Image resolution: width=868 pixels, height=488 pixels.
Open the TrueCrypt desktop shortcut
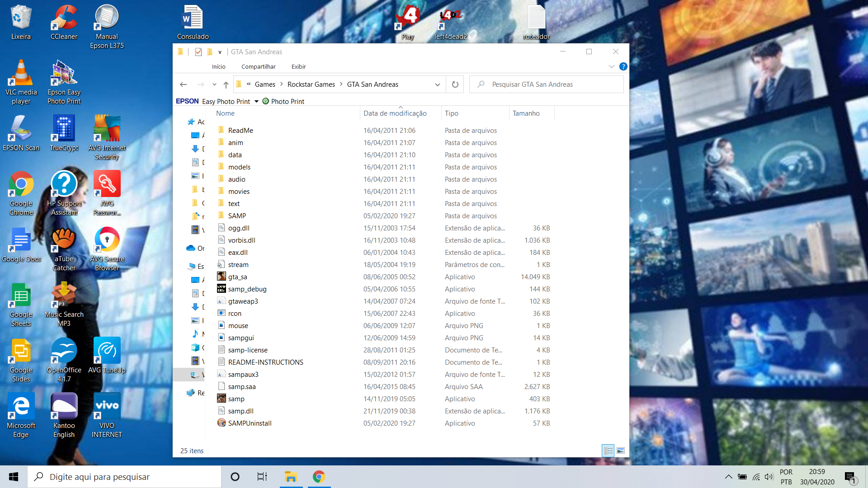(x=64, y=134)
